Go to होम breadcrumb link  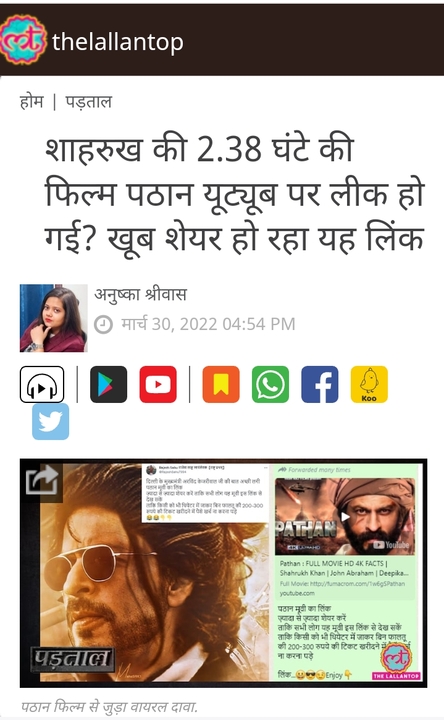(x=31, y=101)
